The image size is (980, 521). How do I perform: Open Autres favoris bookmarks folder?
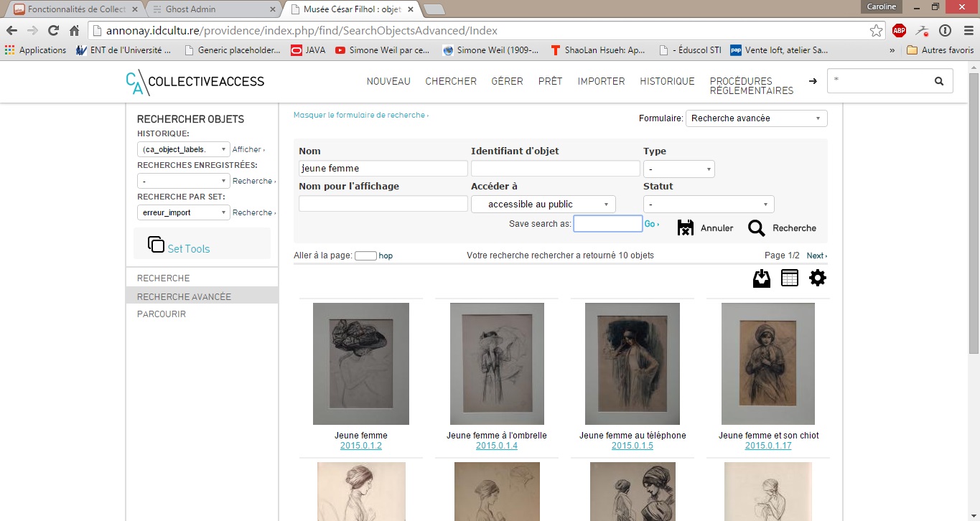click(941, 50)
